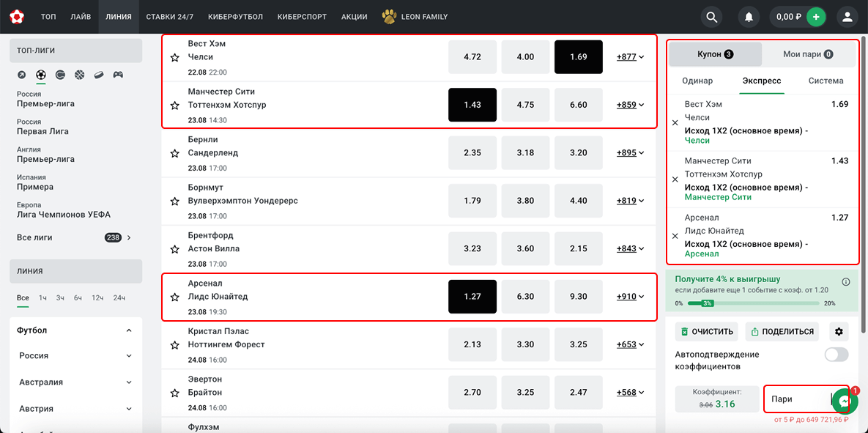Open Все лиги list with 238 leagues

(x=74, y=237)
